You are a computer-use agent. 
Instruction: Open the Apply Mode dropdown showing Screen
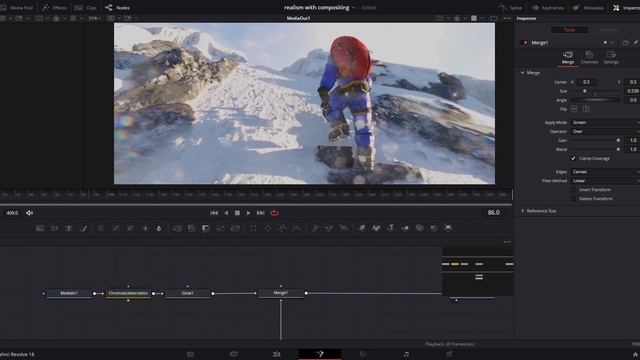(605, 122)
